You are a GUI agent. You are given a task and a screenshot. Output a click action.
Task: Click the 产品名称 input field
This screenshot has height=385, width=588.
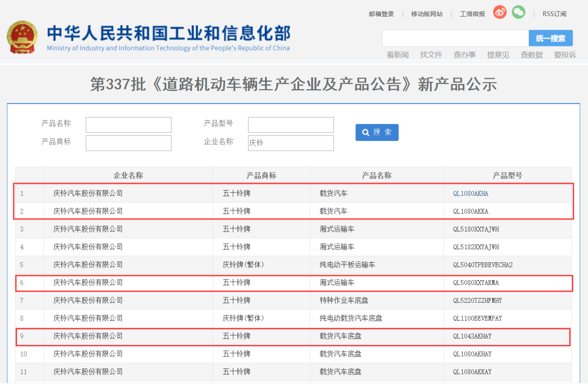tap(128, 125)
